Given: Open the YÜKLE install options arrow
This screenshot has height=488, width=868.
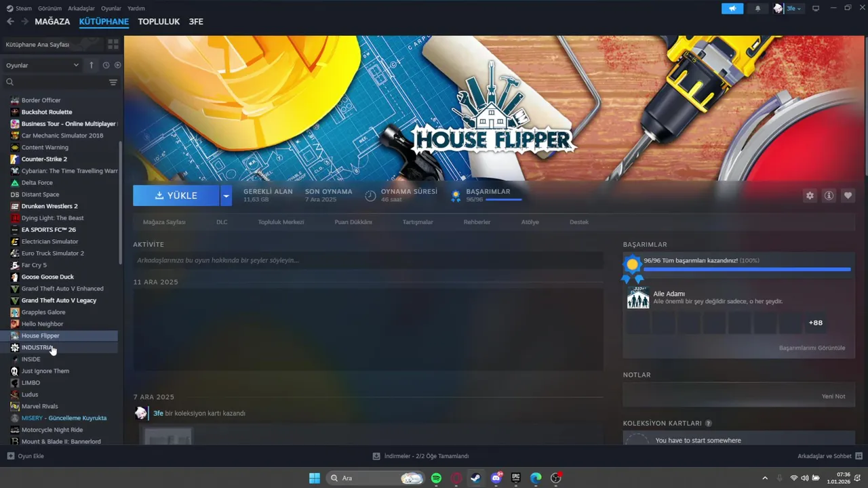Looking at the screenshot, I should pos(226,196).
